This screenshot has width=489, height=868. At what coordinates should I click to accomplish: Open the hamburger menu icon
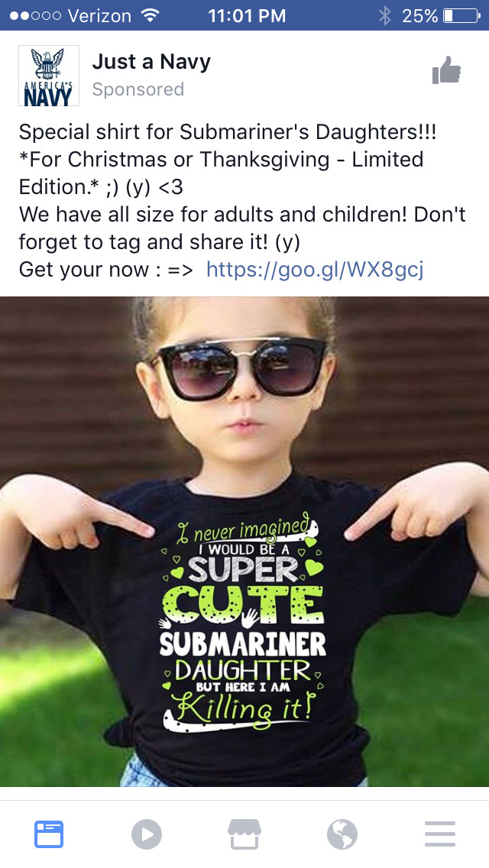440,834
